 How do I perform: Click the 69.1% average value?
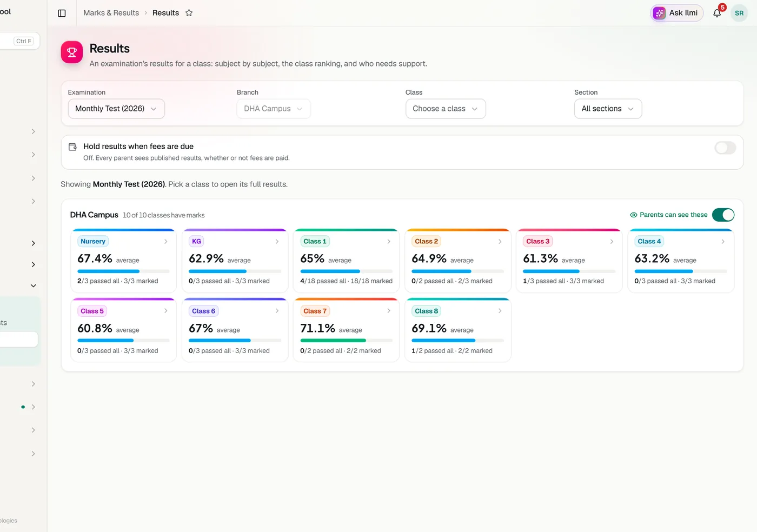pos(429,328)
